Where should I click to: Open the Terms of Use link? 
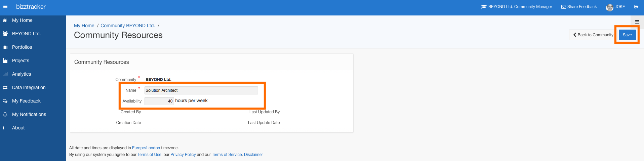click(x=149, y=155)
